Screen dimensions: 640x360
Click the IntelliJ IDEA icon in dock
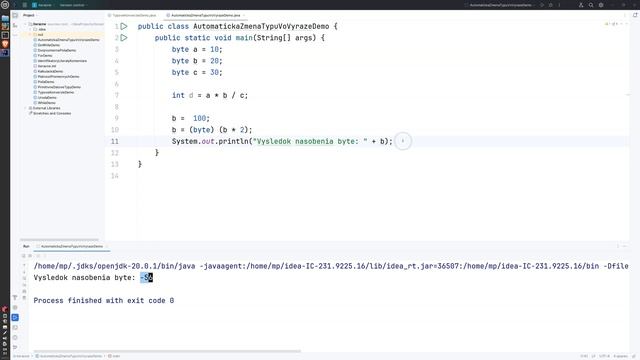(5, 53)
